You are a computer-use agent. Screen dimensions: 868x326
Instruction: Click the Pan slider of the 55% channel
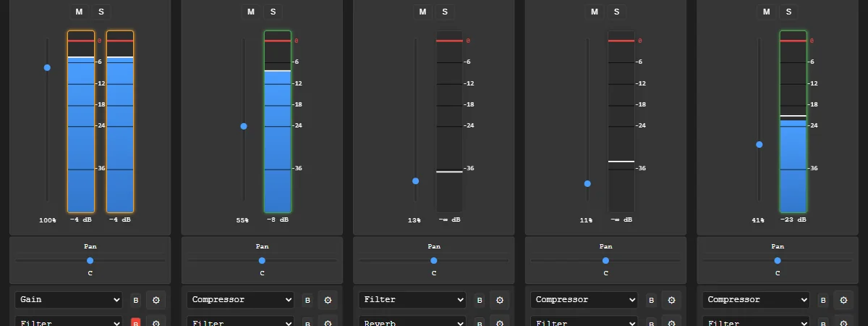[262, 260]
